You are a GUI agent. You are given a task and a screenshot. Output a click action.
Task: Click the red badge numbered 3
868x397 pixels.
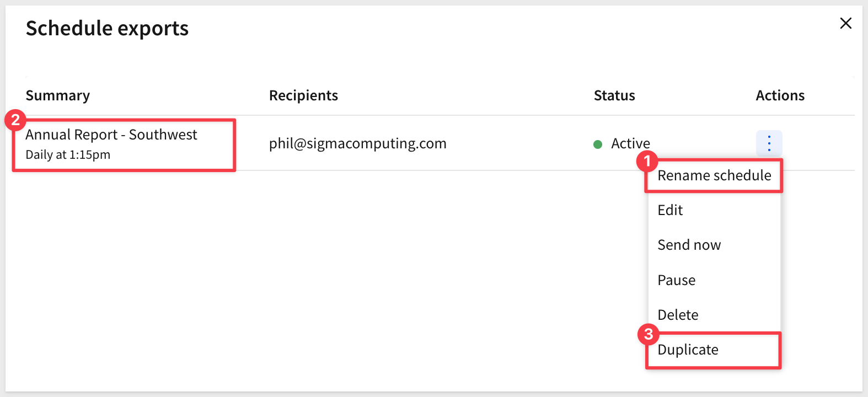click(649, 334)
